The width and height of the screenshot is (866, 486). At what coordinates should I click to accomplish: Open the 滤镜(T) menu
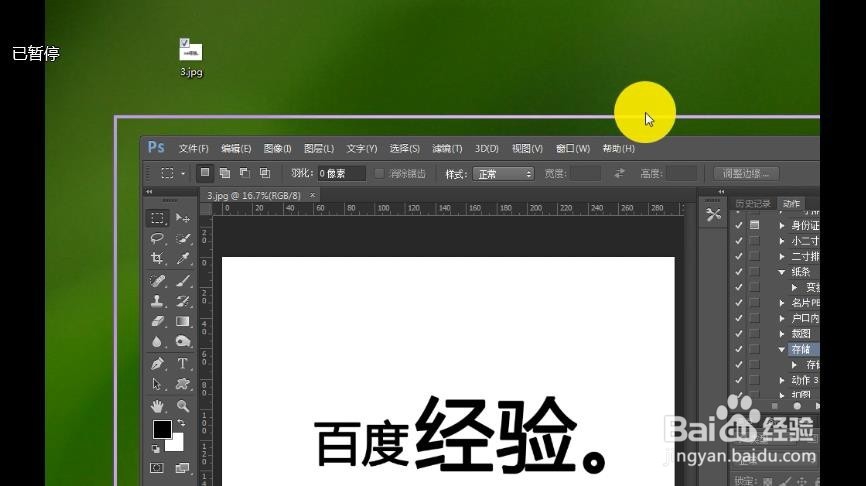click(447, 149)
